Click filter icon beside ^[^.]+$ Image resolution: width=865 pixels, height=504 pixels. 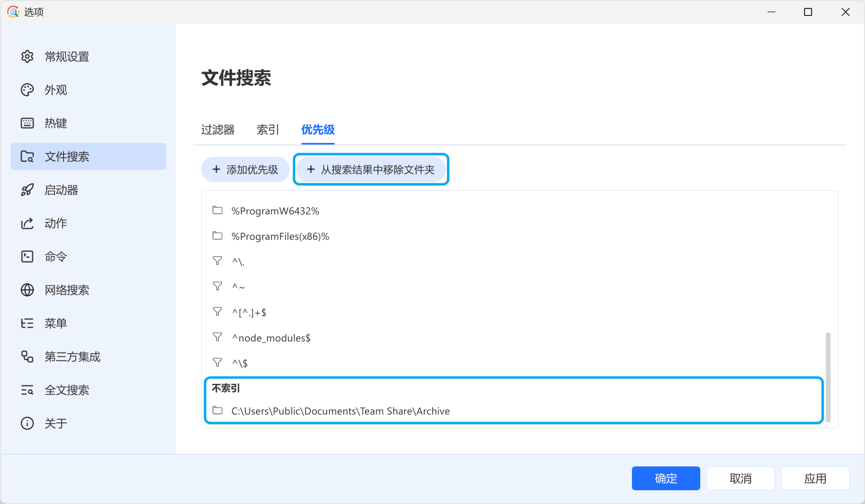(217, 312)
